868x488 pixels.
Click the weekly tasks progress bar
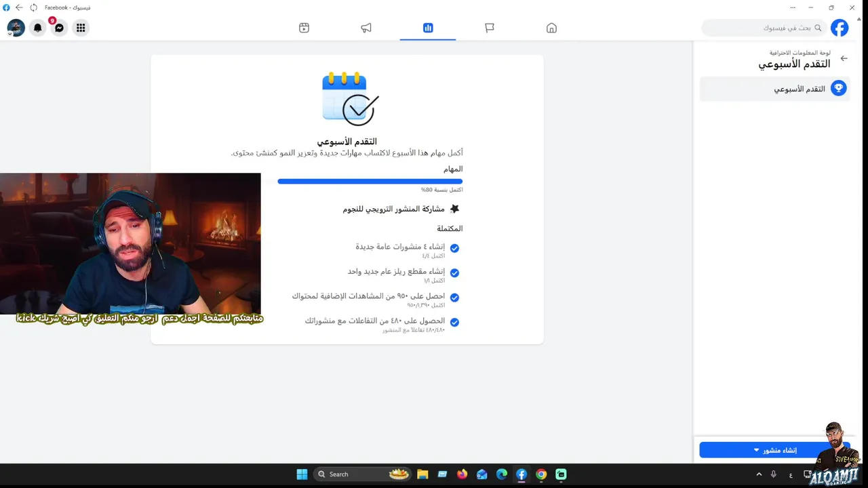pyautogui.click(x=370, y=182)
